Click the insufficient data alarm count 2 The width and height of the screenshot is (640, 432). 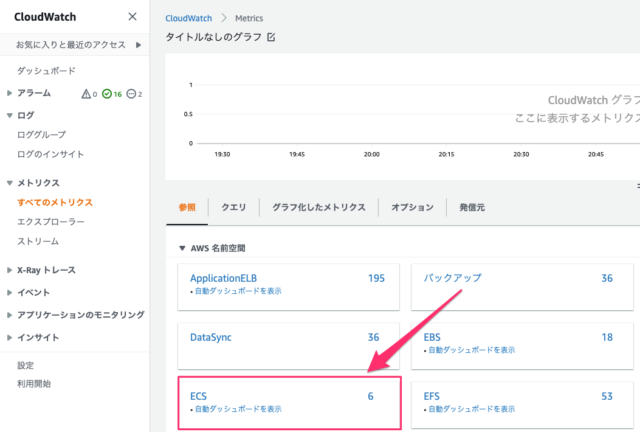click(x=134, y=94)
